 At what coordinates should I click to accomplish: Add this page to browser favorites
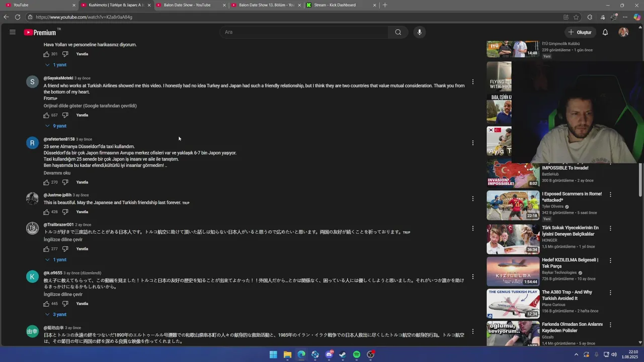tap(576, 17)
